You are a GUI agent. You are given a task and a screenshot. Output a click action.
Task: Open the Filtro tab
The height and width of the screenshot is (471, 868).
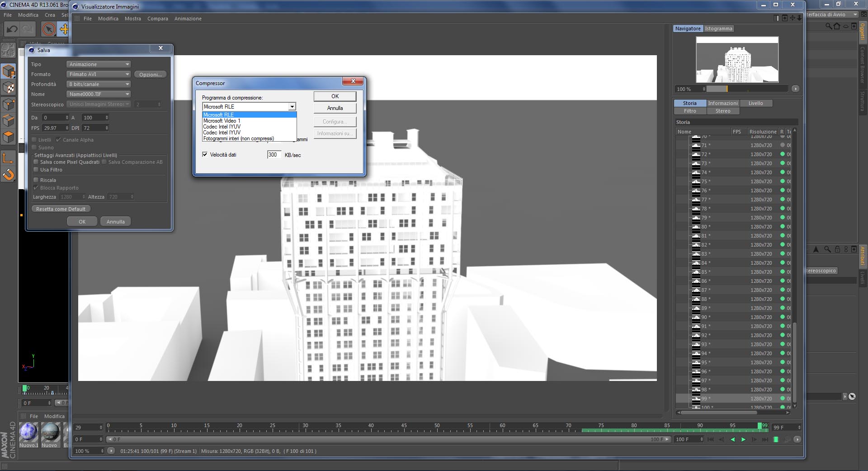[x=690, y=111]
